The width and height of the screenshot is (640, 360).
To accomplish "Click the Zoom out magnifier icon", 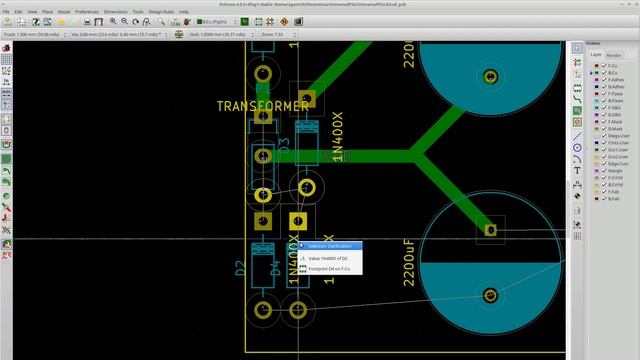I will [124, 22].
